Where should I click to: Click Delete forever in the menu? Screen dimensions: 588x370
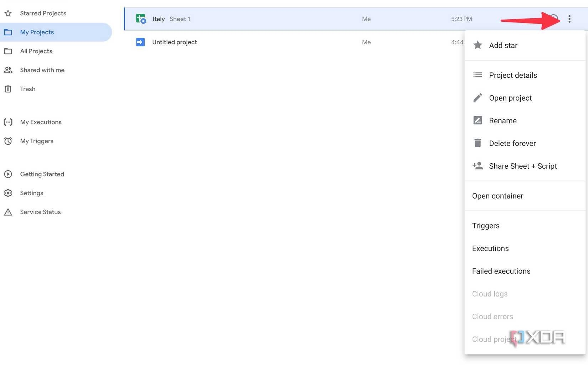tap(512, 143)
